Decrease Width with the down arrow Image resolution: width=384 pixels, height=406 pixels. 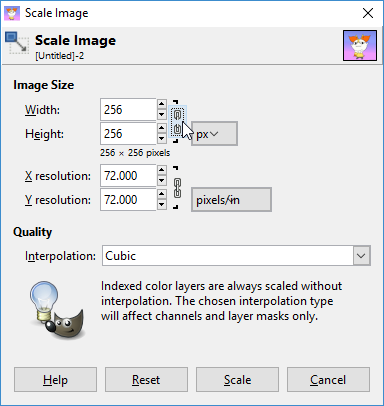[162, 114]
